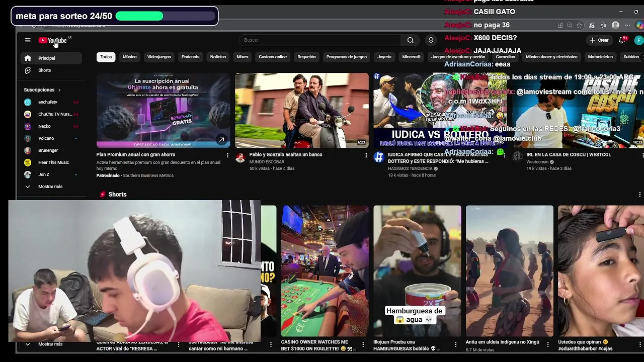Image resolution: width=644 pixels, height=362 pixels.
Task: Open Westconsin channel link
Action: click(537, 162)
